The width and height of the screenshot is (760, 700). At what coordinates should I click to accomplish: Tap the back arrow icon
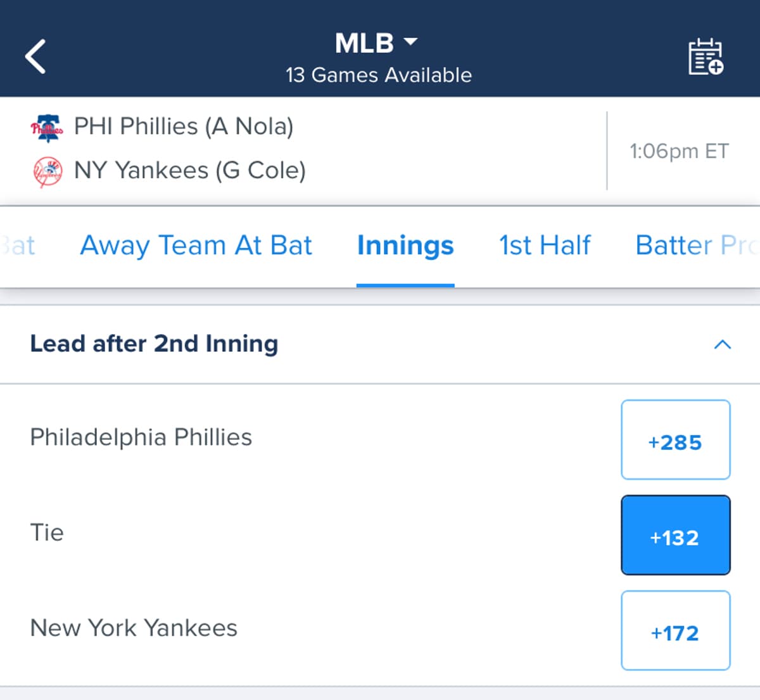tap(35, 56)
